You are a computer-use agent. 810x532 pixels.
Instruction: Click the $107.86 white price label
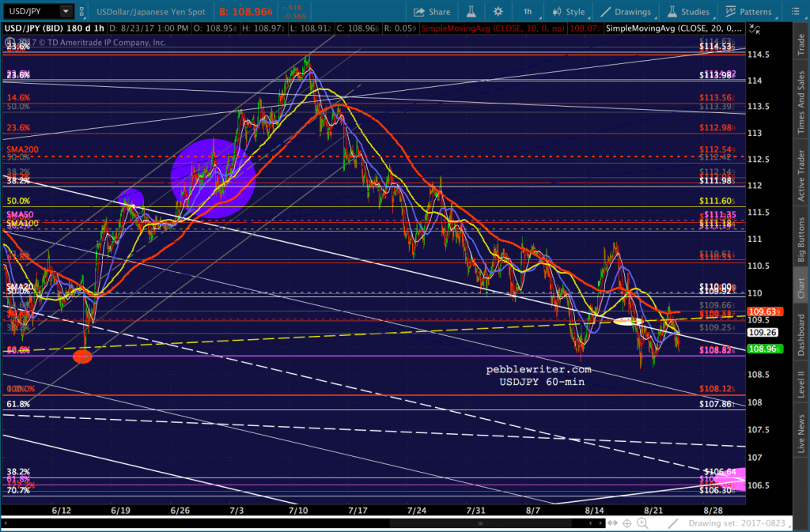(x=717, y=404)
